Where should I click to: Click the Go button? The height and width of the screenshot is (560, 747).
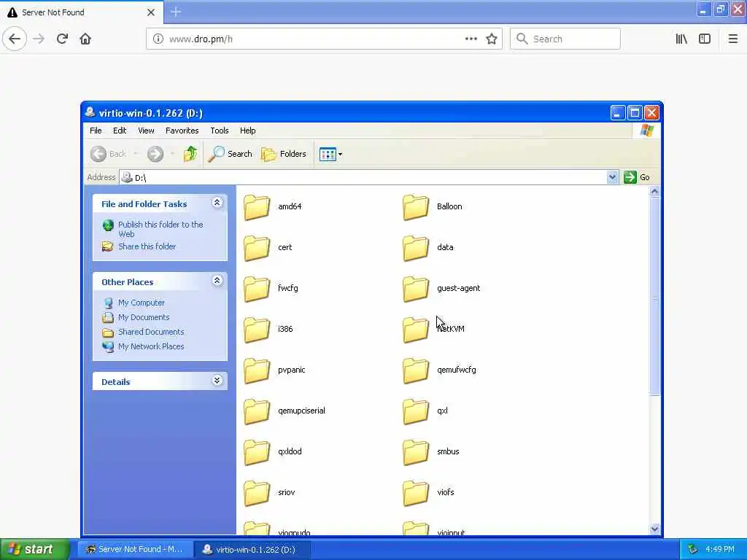click(x=637, y=177)
